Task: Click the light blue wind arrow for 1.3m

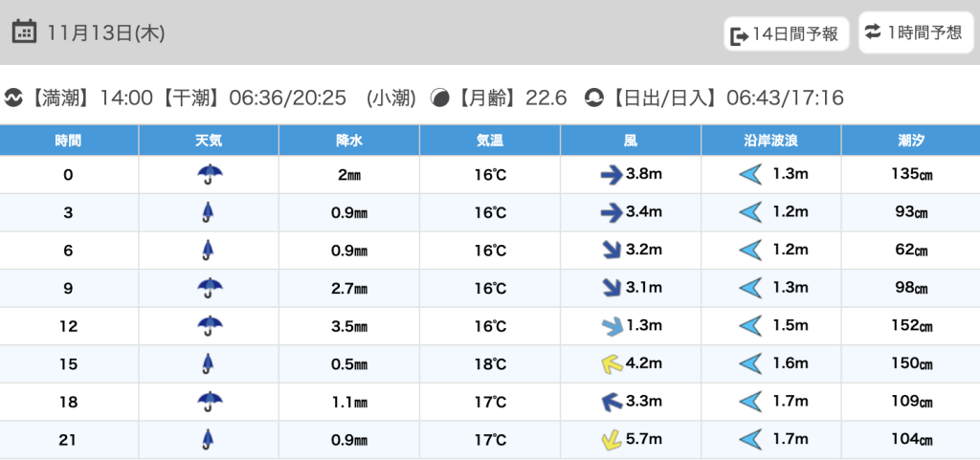Action: coord(611,326)
